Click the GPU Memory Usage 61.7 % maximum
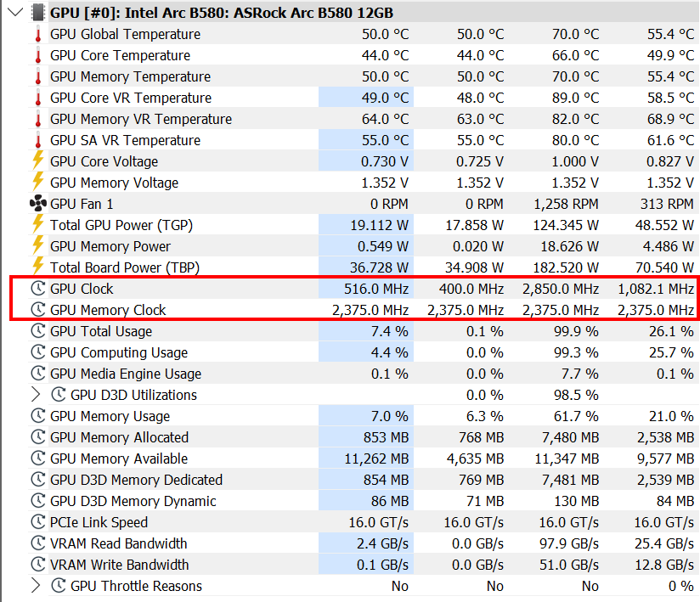Screen dimensions: 700x602 click(576, 416)
